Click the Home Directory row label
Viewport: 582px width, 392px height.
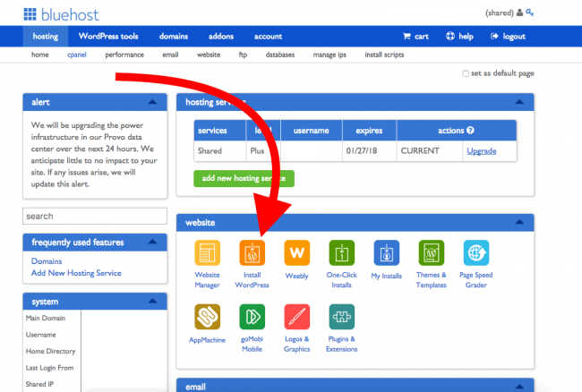coord(50,351)
